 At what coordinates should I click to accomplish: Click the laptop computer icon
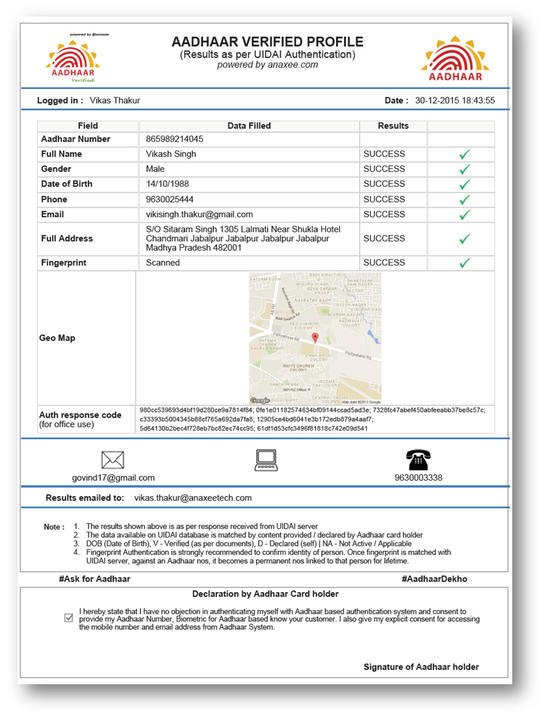coord(266,460)
